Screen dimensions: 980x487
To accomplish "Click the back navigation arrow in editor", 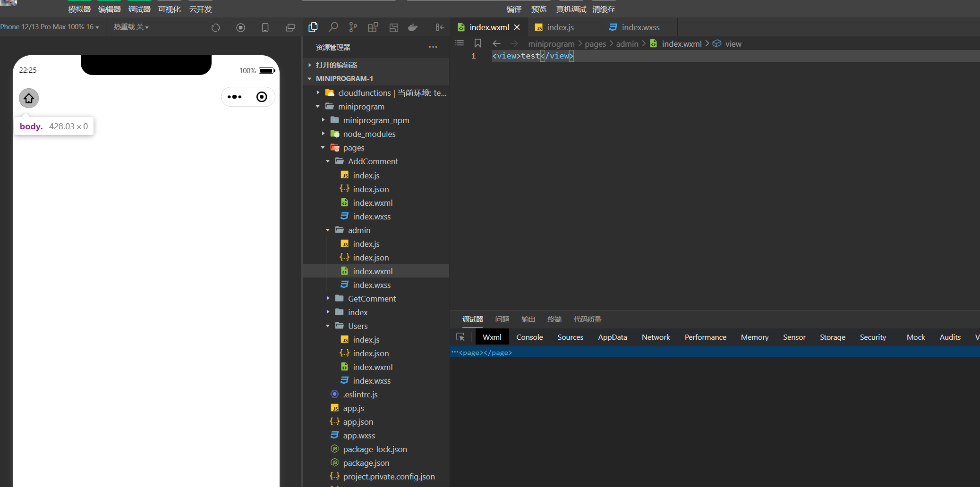I will click(x=496, y=43).
